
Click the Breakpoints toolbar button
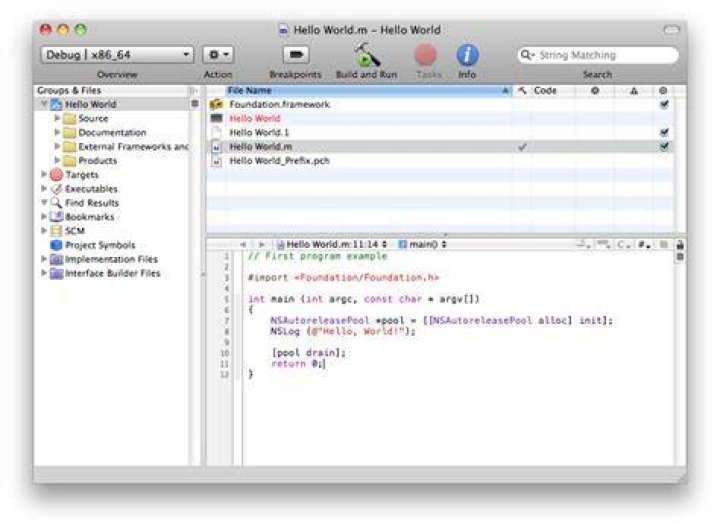pos(296,55)
